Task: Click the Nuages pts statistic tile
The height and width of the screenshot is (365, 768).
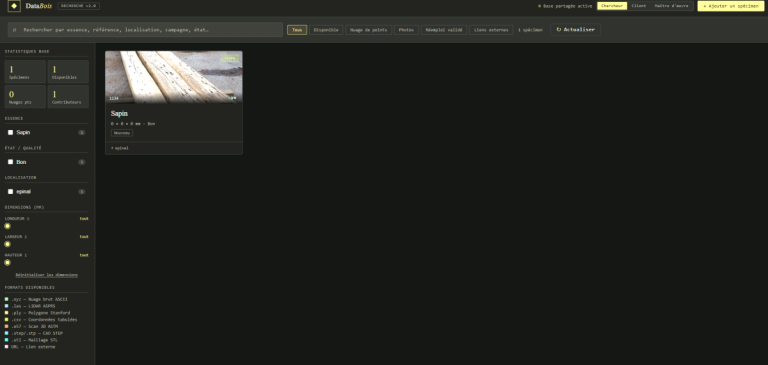Action: [x=25, y=97]
